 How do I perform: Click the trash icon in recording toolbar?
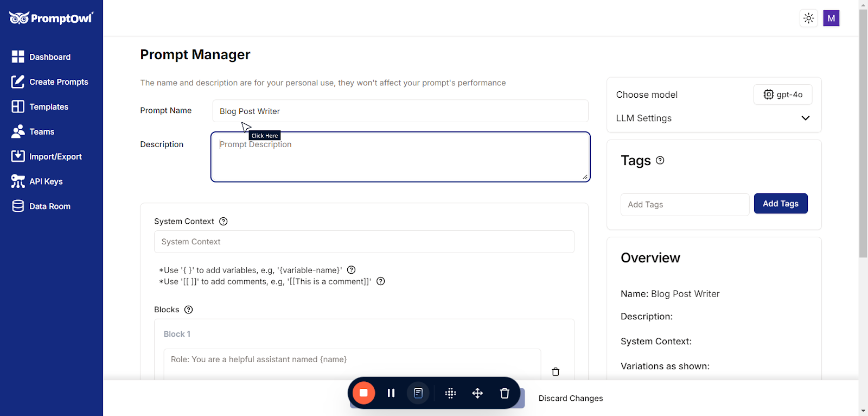(505, 393)
